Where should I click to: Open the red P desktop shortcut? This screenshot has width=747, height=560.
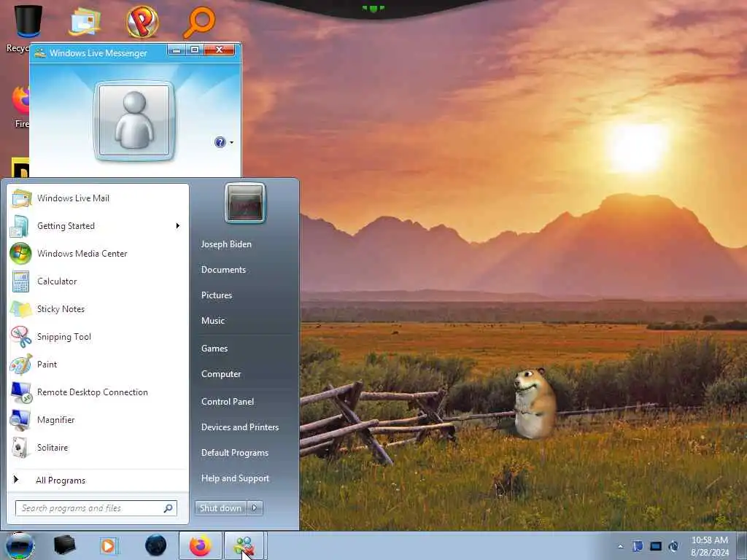[142, 21]
